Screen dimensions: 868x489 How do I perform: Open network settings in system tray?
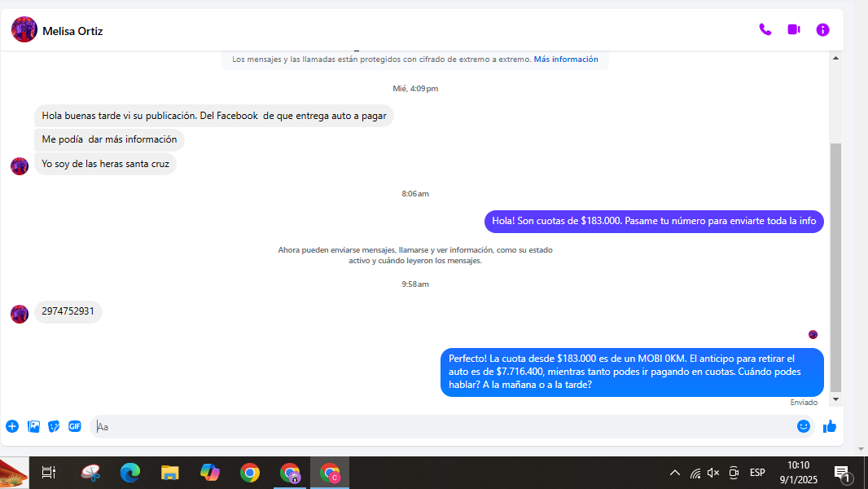tap(695, 473)
